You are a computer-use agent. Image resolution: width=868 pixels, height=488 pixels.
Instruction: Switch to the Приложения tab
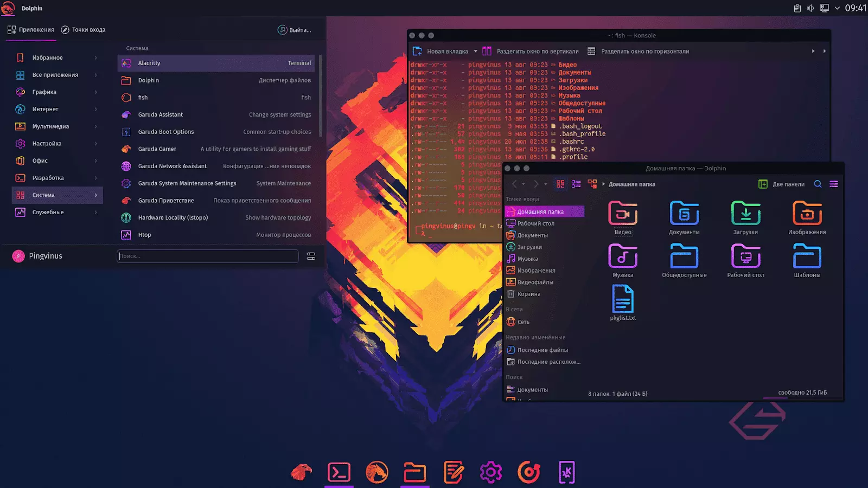tap(31, 30)
